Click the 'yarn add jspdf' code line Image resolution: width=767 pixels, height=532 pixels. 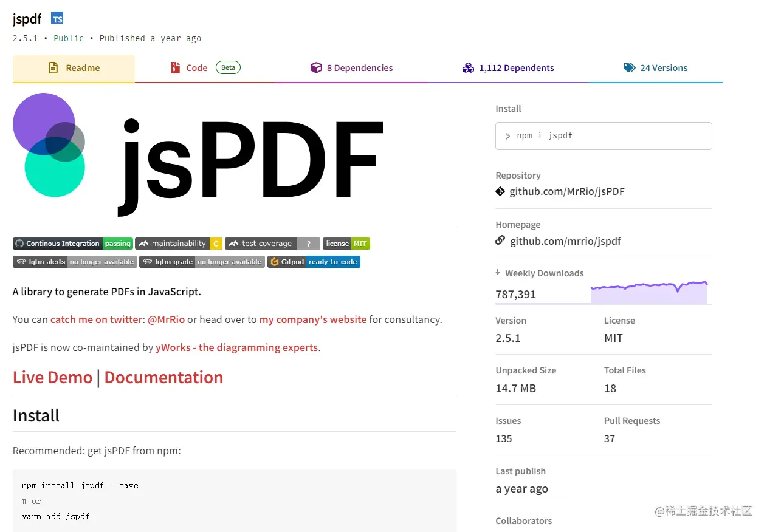click(55, 516)
